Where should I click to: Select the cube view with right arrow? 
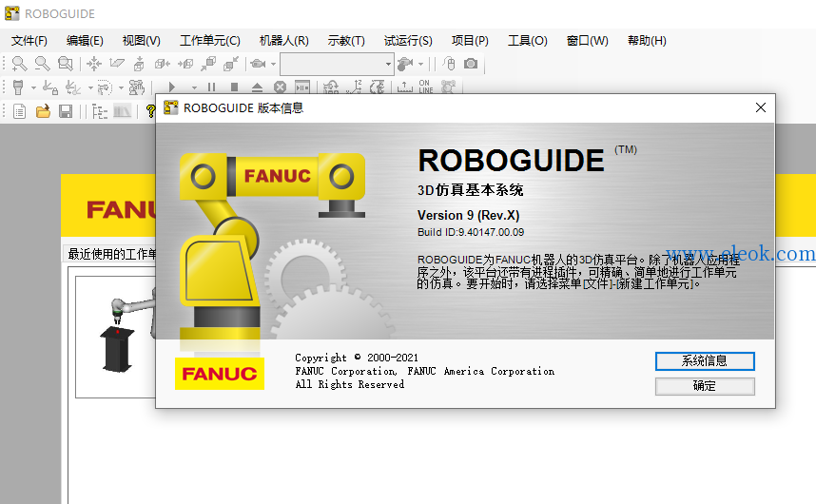[185, 64]
